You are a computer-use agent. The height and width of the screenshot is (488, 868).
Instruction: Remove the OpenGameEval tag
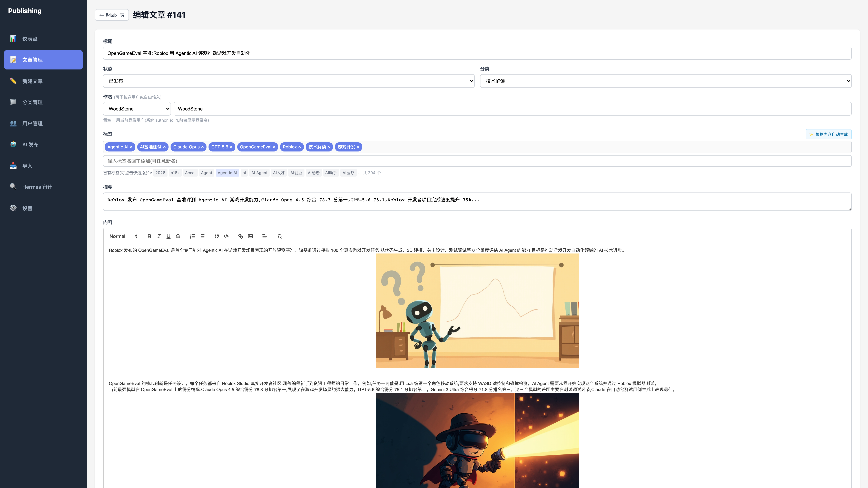pyautogui.click(x=274, y=147)
